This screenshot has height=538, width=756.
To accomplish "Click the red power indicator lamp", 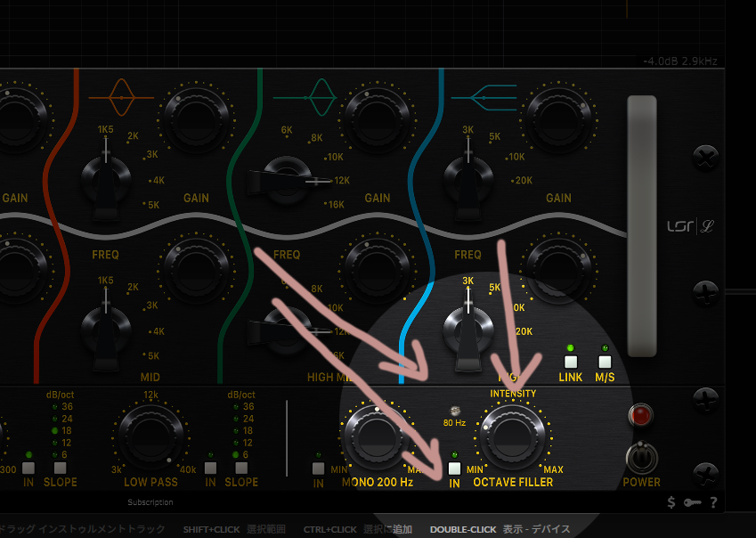I will 641,415.
